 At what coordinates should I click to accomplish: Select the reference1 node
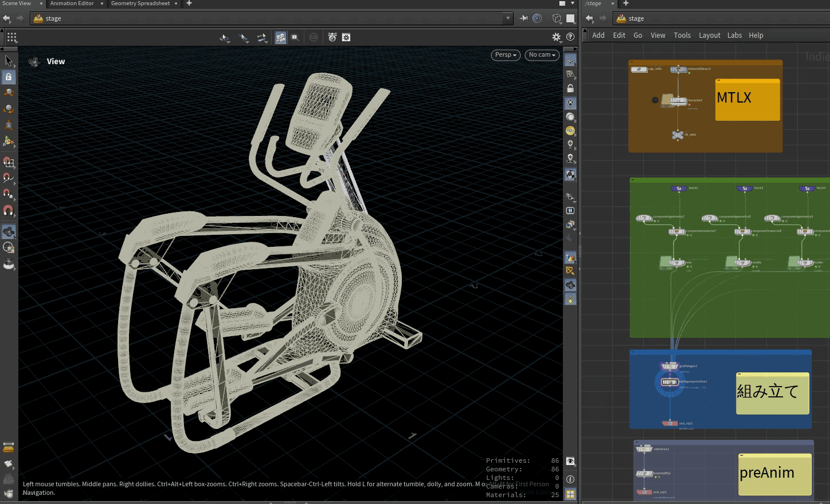[644, 449]
